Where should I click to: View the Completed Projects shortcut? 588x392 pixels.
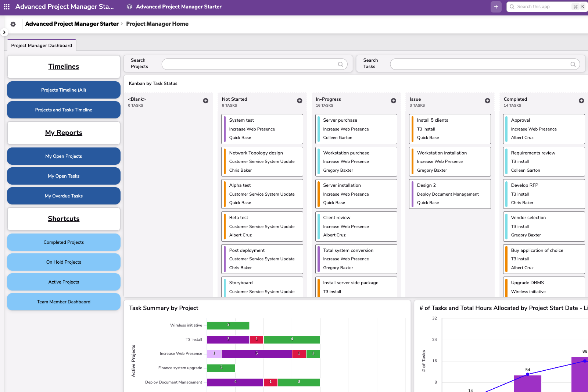(x=63, y=242)
